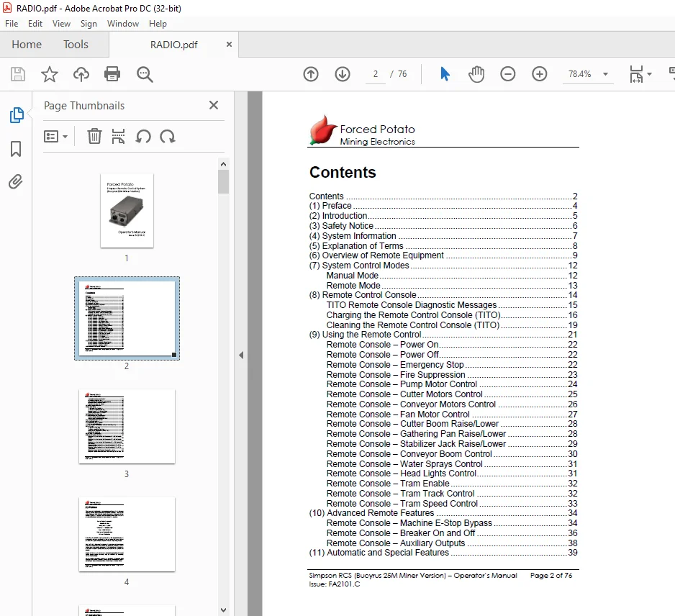Open the Edit menu

coord(35,24)
